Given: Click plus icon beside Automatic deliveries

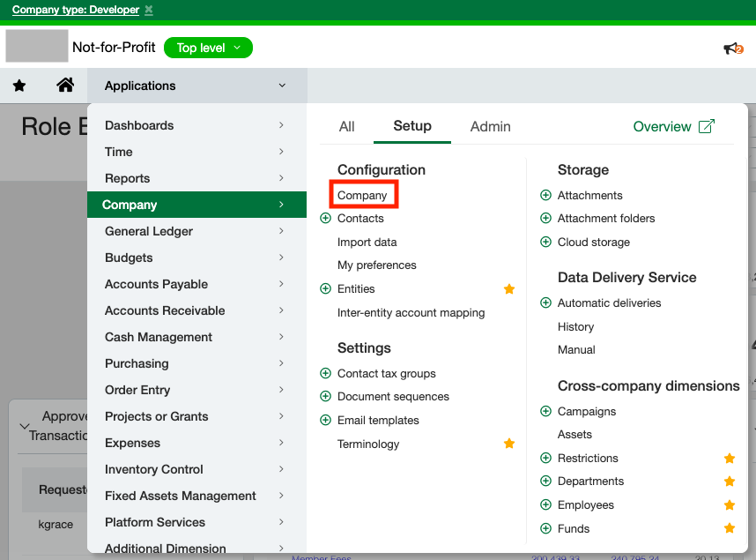Looking at the screenshot, I should point(545,302).
